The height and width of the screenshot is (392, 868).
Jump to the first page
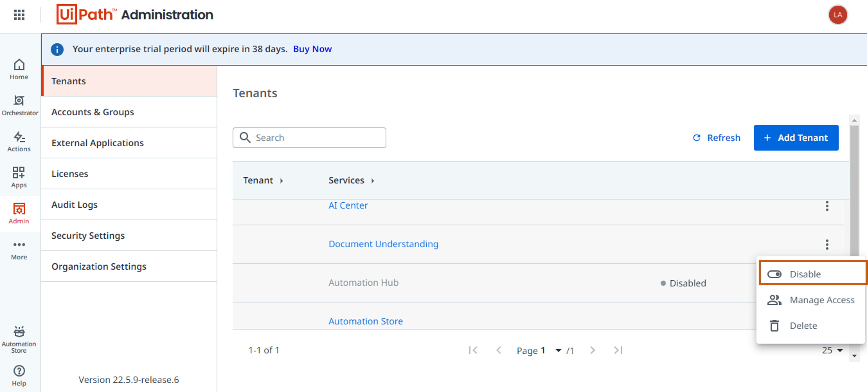(x=473, y=351)
